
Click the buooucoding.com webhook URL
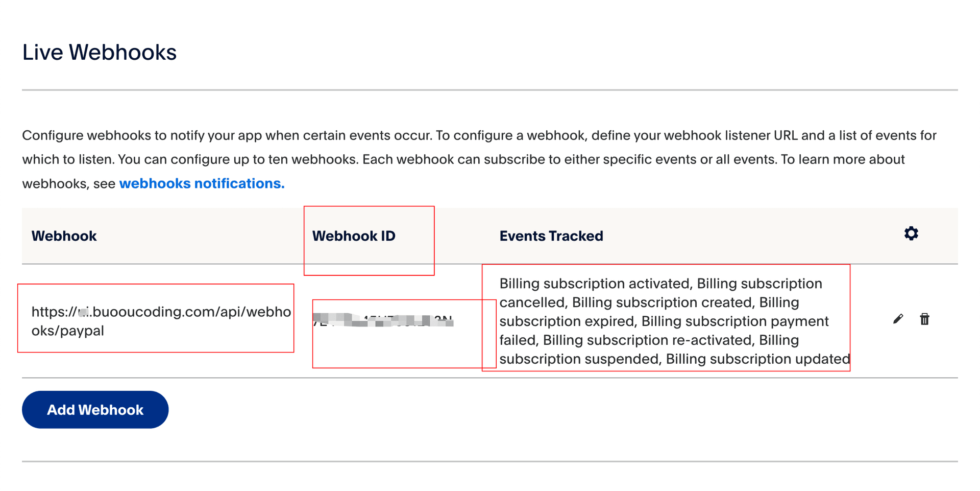tap(161, 321)
